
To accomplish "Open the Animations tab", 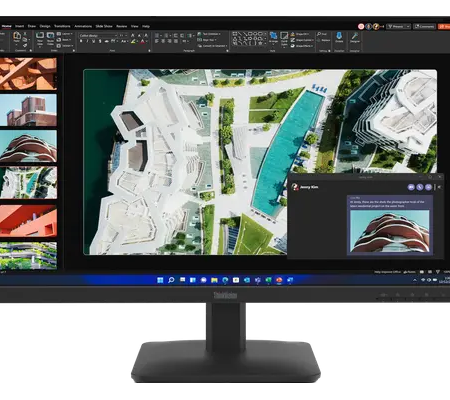I will pyautogui.click(x=83, y=26).
